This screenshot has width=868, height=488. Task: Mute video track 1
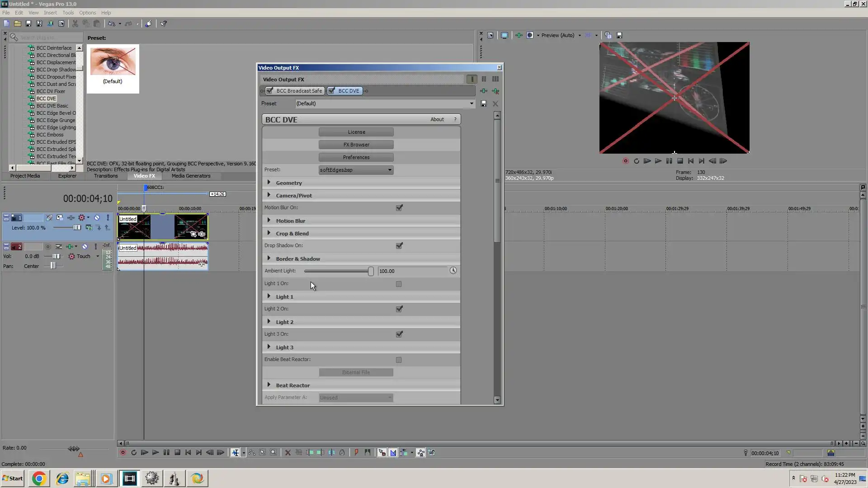97,218
